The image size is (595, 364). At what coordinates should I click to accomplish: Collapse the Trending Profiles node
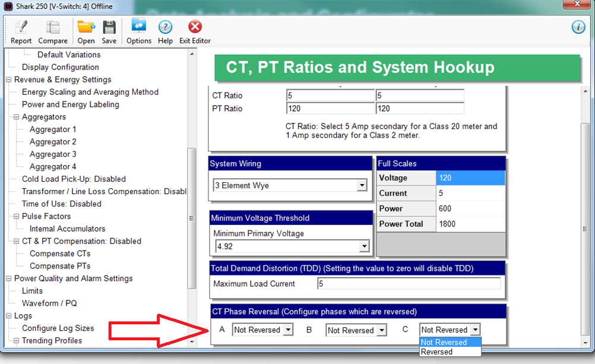point(16,341)
